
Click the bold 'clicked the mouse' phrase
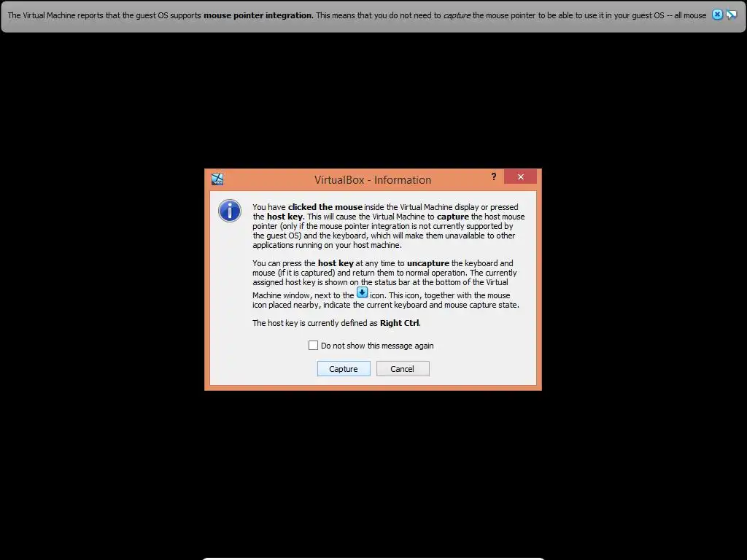click(x=325, y=207)
